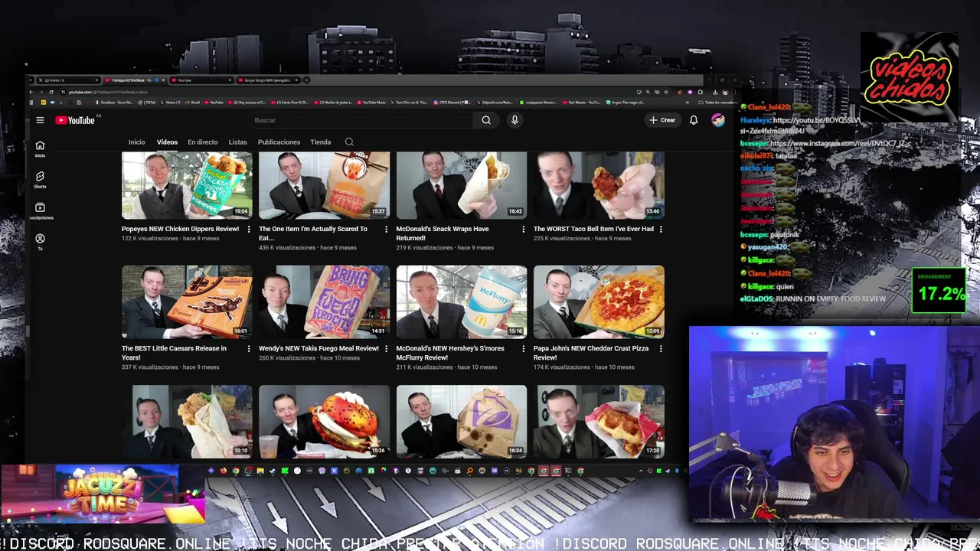The height and width of the screenshot is (551, 980).
Task: Play the McFlurry cup thumbnail video
Action: tap(462, 302)
